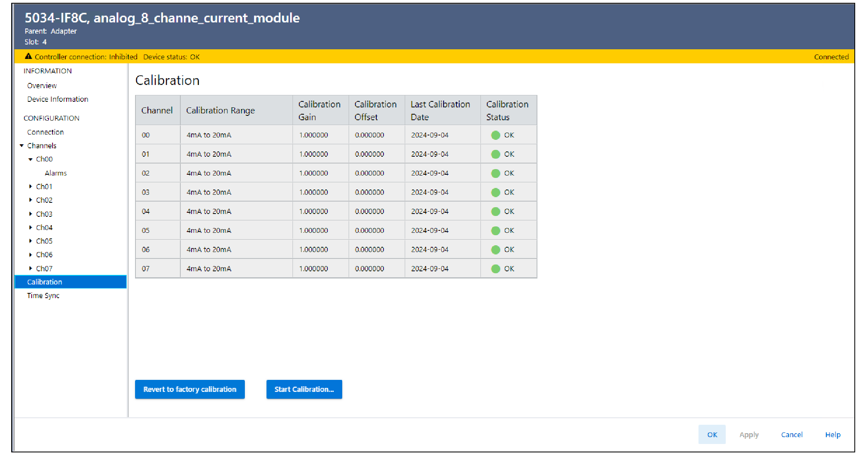Click Revert to factory calibration button
The width and height of the screenshot is (868, 456).
[190, 389]
